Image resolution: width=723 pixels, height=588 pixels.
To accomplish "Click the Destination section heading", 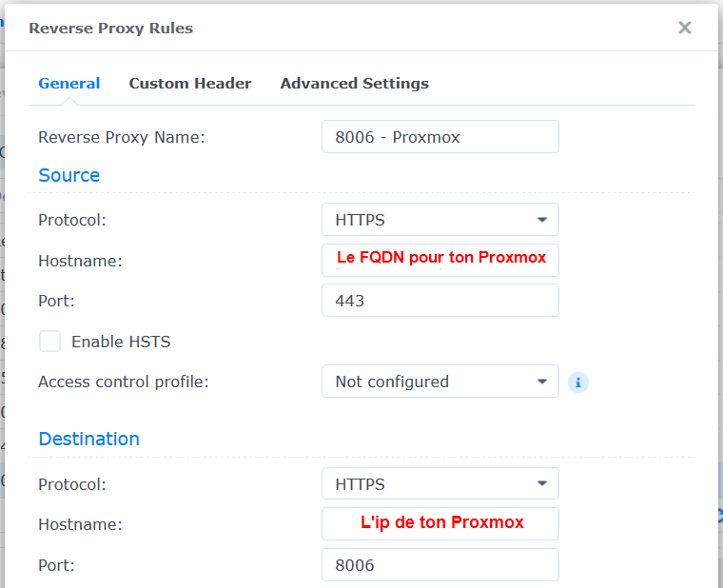I will coord(88,439).
